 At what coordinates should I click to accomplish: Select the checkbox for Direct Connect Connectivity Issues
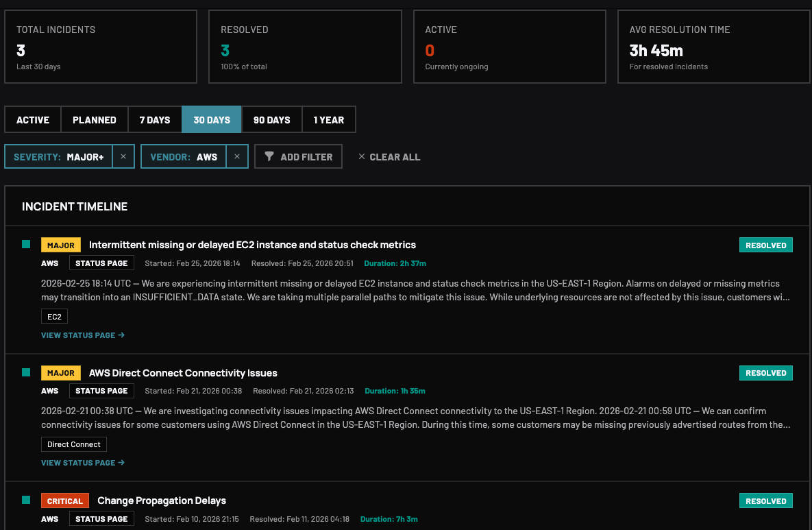pyautogui.click(x=25, y=371)
